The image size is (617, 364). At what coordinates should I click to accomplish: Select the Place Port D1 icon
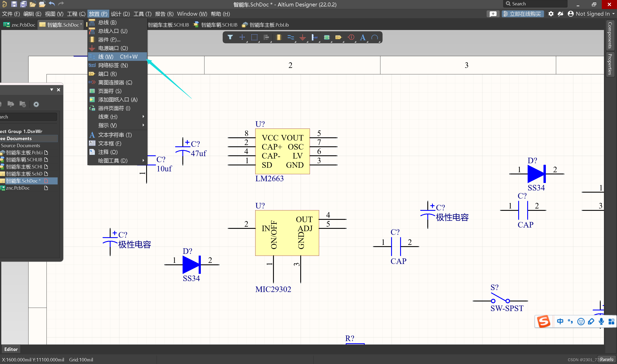coord(339,37)
